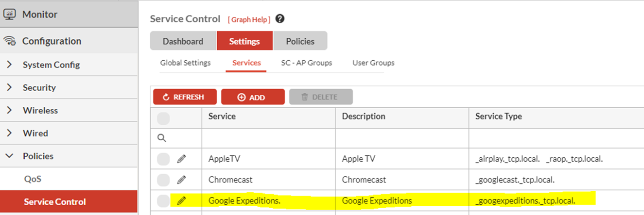Edit the Google Expeditions service entry
Viewport: 644px width, 215px height.
[181, 200]
